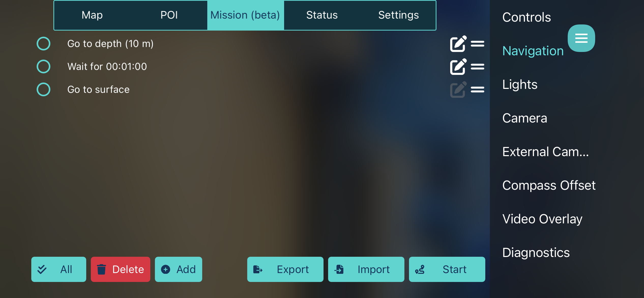
Task: Switch to the Status tab
Action: pos(321,15)
